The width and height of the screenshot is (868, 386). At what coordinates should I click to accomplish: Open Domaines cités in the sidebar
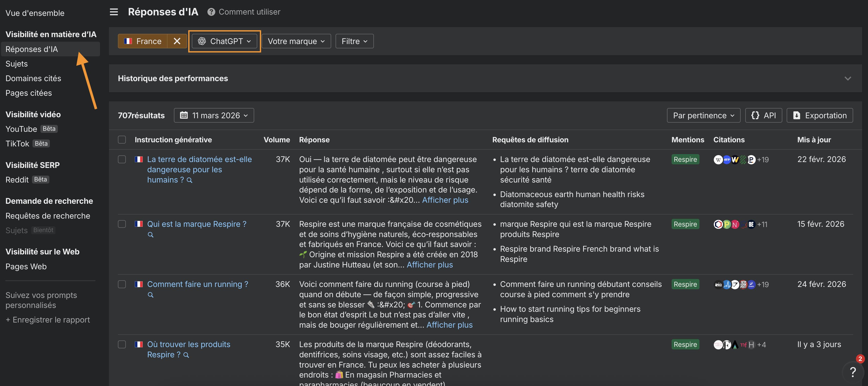[33, 78]
